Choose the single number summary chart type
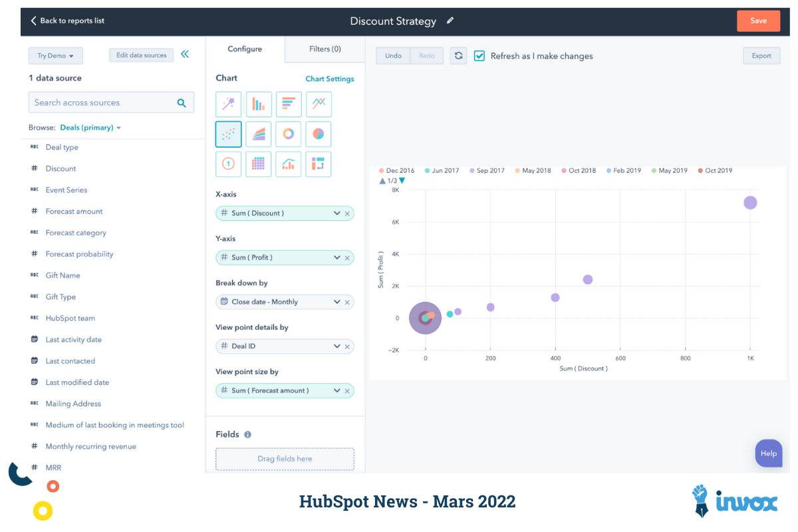Screen dimensions: 798x532 coord(228,164)
